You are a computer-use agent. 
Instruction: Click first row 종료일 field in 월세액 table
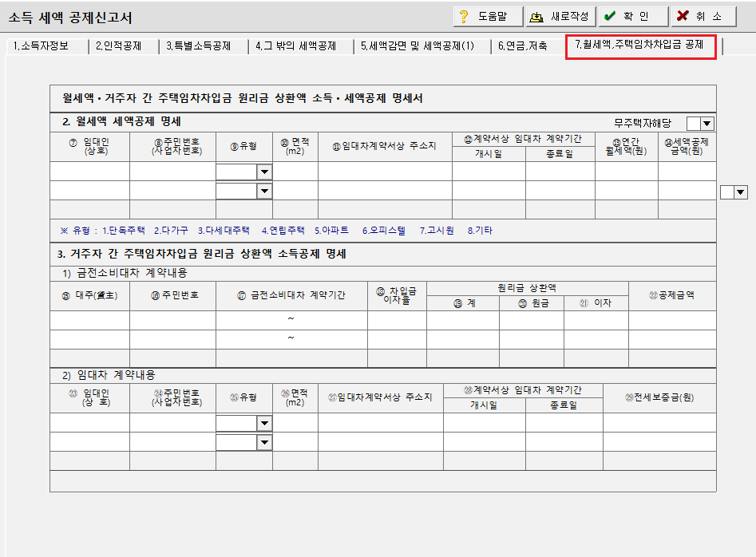click(560, 172)
